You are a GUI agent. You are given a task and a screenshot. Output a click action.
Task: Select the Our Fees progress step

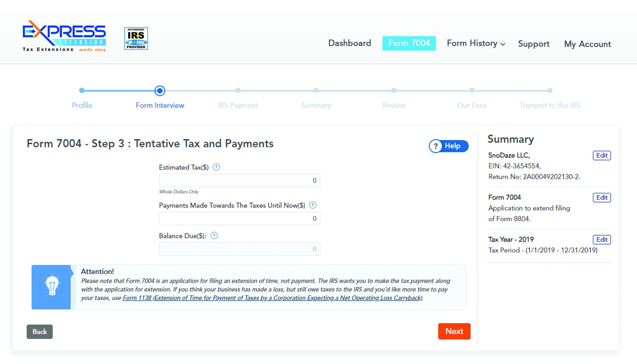[x=472, y=90]
